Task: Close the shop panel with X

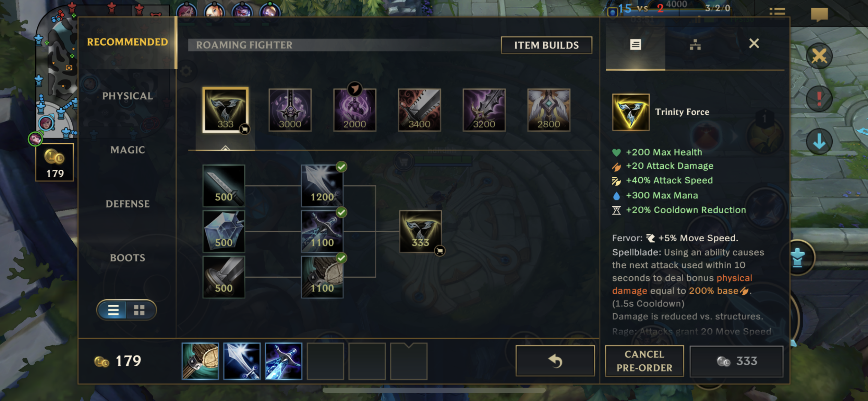Action: click(x=754, y=44)
